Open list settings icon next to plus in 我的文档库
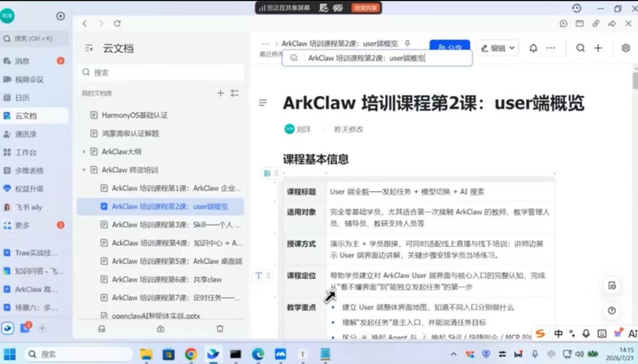 (235, 93)
